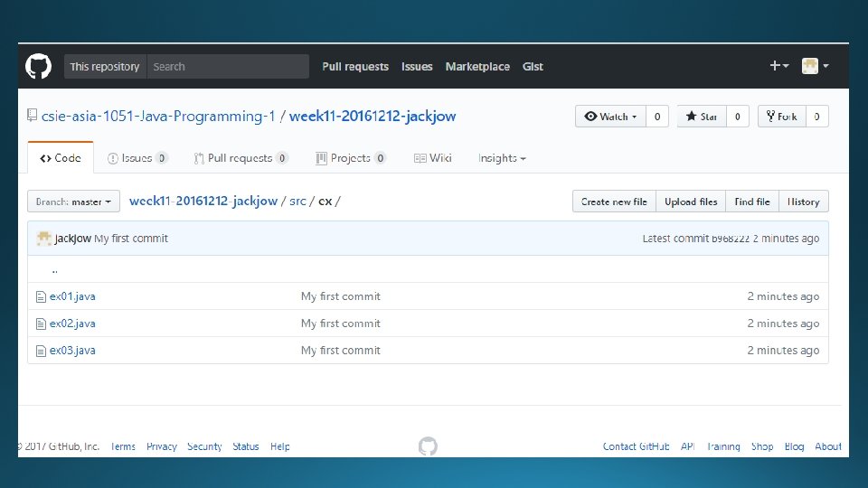Open the History button
This screenshot has width=868, height=488.
803,202
